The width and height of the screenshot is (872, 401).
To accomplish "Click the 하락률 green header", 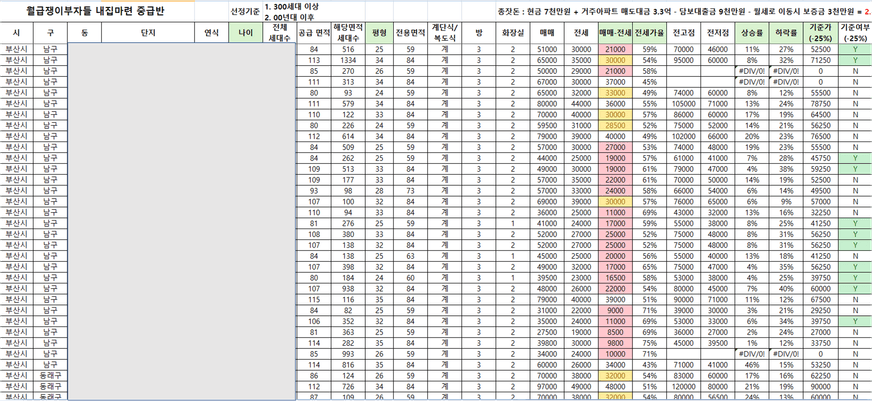I will (x=786, y=33).
